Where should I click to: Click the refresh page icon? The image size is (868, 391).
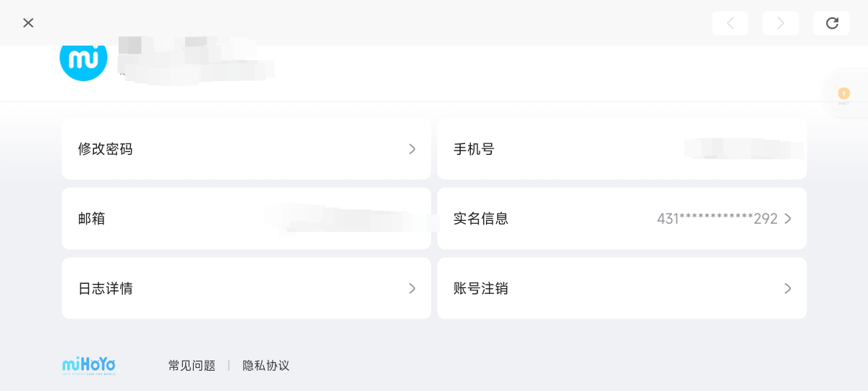831,23
